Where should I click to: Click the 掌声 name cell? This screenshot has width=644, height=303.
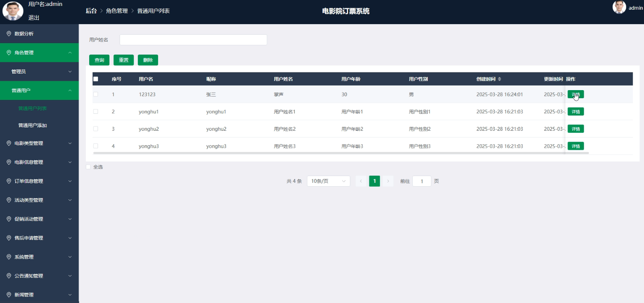(x=278, y=94)
